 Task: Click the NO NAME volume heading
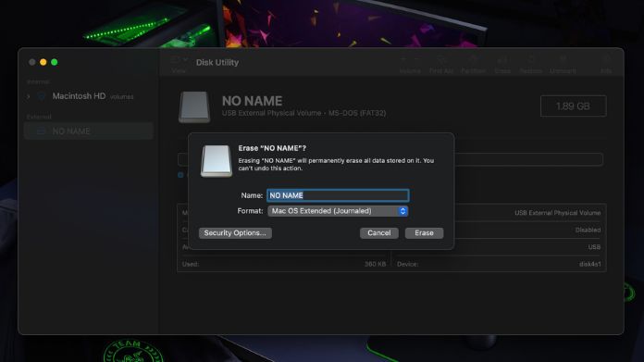pyautogui.click(x=252, y=101)
